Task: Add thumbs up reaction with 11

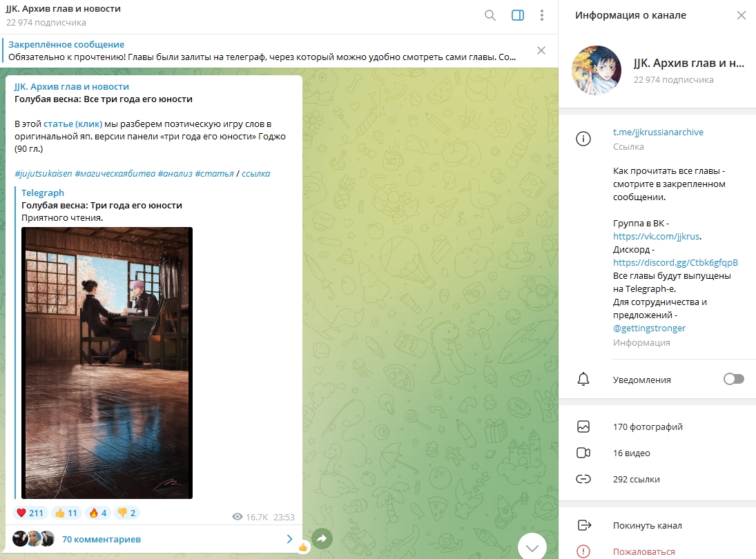Action: coord(66,513)
